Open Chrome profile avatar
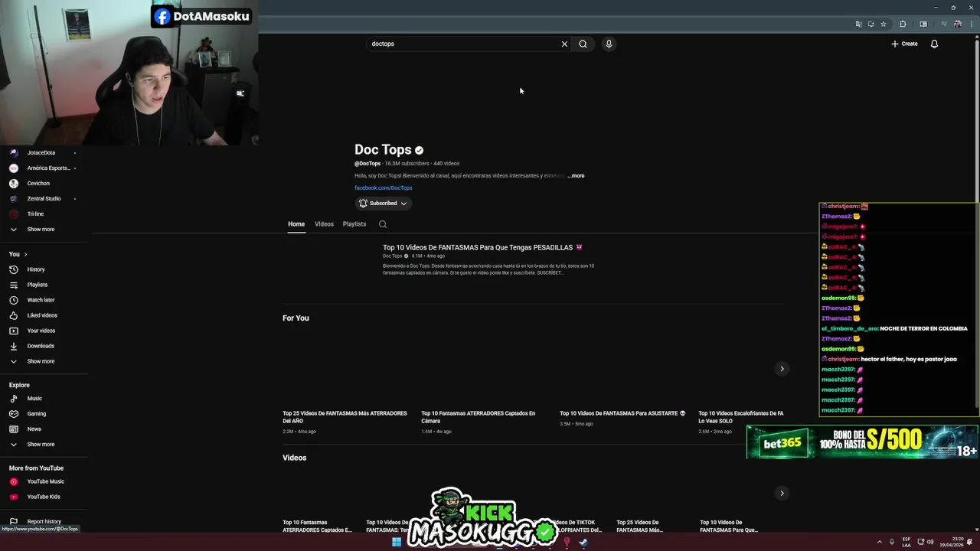Screen dimensions: 980x551 tap(957, 24)
